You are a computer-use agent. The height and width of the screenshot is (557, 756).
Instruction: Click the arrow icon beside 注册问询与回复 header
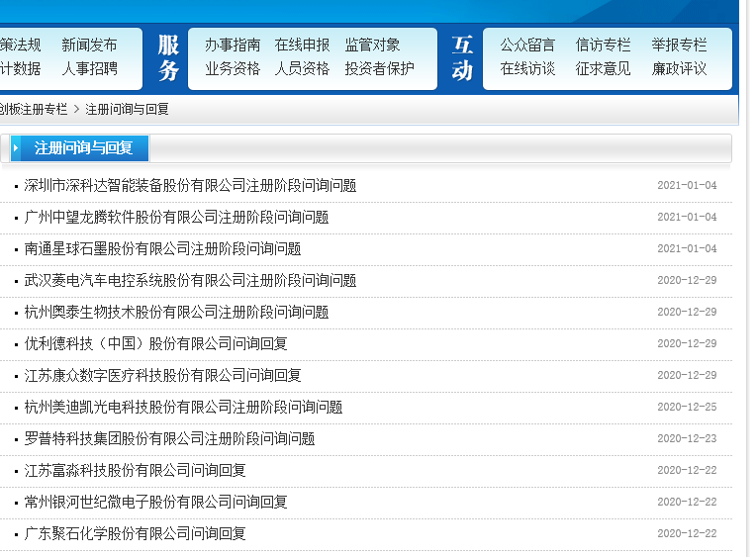tap(16, 148)
